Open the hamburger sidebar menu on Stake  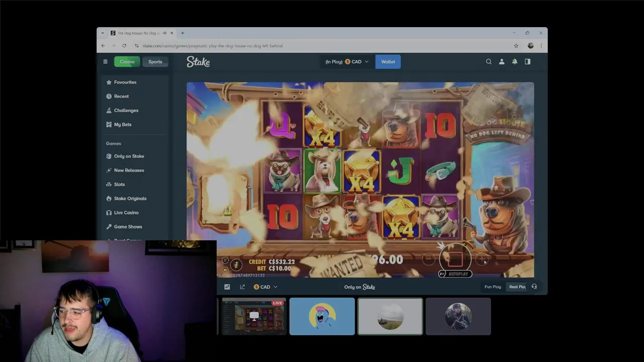[x=105, y=62]
